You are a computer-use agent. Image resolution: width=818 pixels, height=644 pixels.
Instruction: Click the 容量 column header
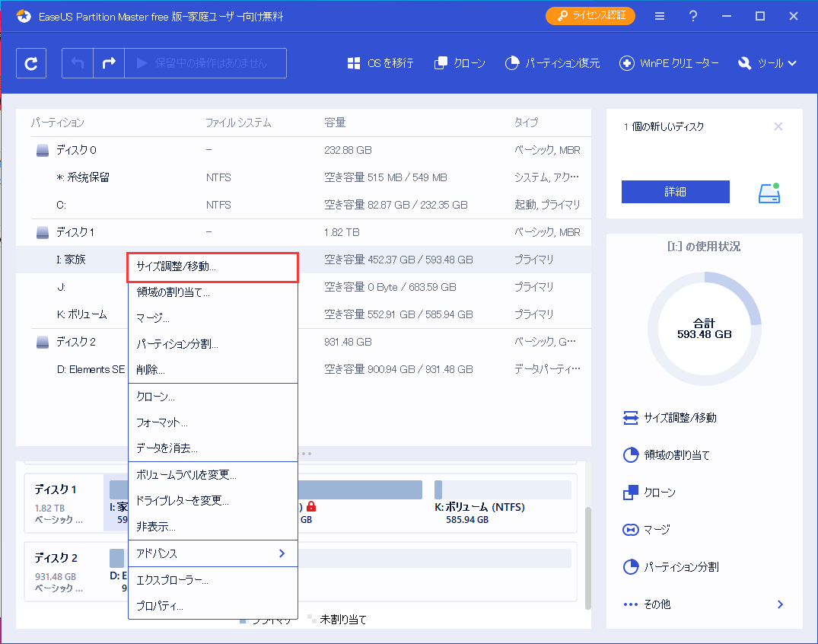(335, 123)
